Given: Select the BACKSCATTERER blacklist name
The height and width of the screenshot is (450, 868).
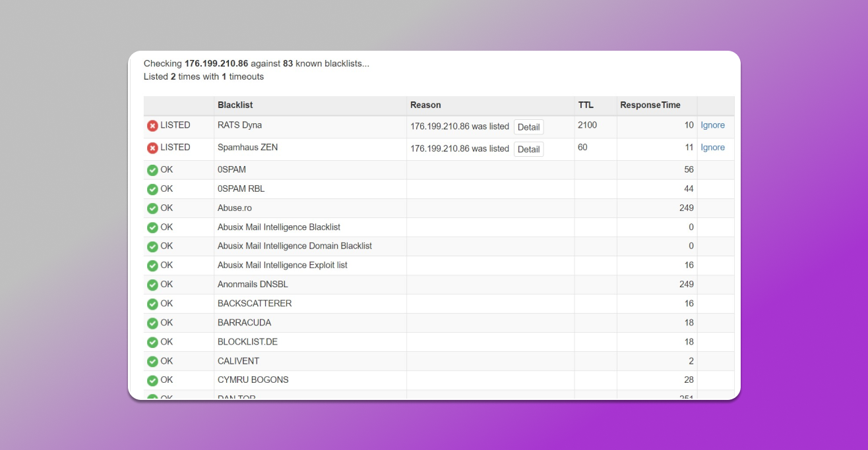Looking at the screenshot, I should click(255, 303).
